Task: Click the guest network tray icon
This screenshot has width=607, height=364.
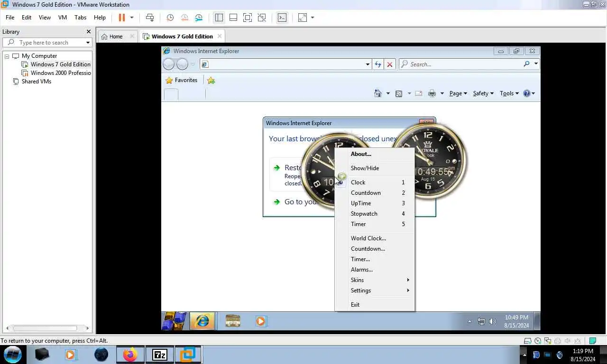Action: pos(481,321)
